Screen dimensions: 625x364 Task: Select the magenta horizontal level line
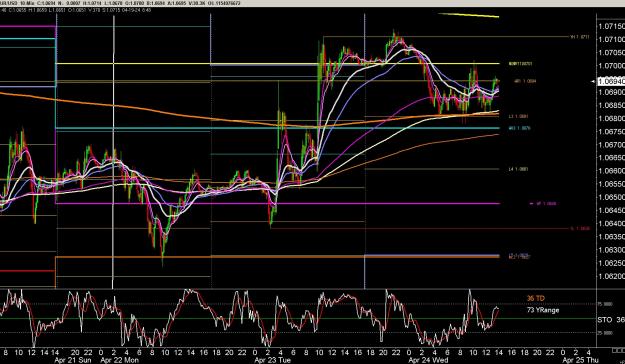(x=277, y=204)
